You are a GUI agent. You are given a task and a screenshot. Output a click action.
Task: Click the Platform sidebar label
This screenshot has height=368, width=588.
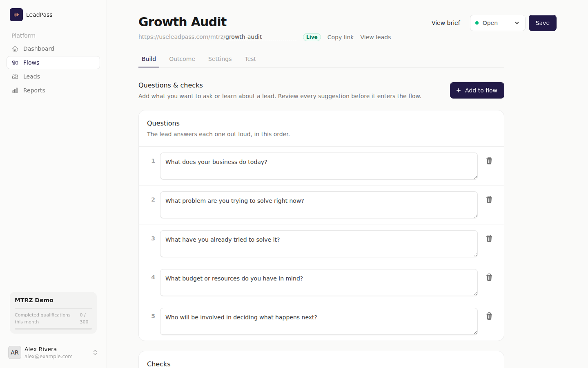point(23,36)
